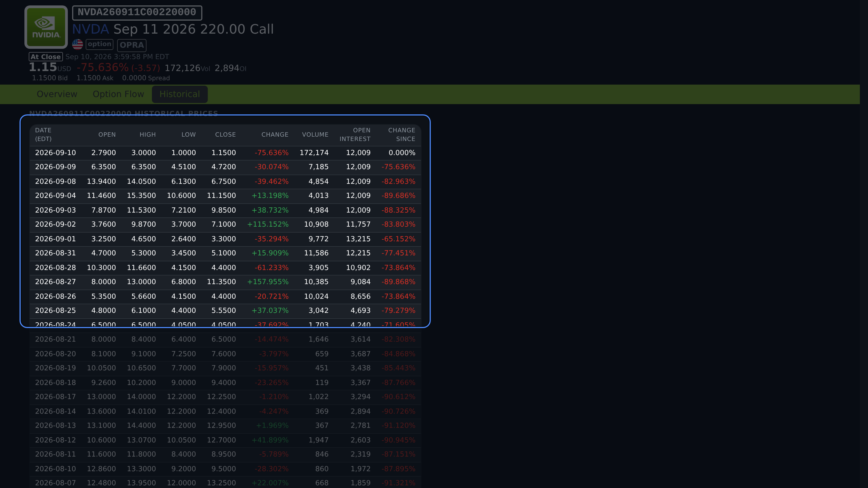The image size is (868, 488).
Task: Select the Historical tab
Action: tap(180, 94)
